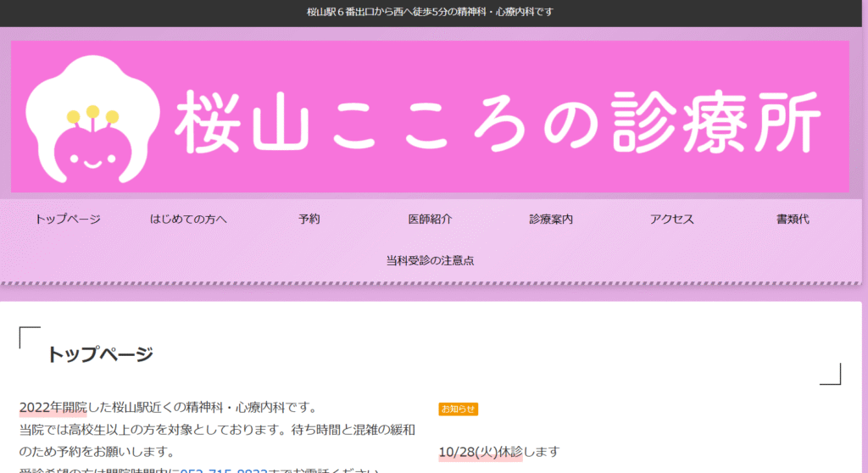The width and height of the screenshot is (868, 473).
Task: Click the top-left corner bracket by heading
Action: (29, 337)
